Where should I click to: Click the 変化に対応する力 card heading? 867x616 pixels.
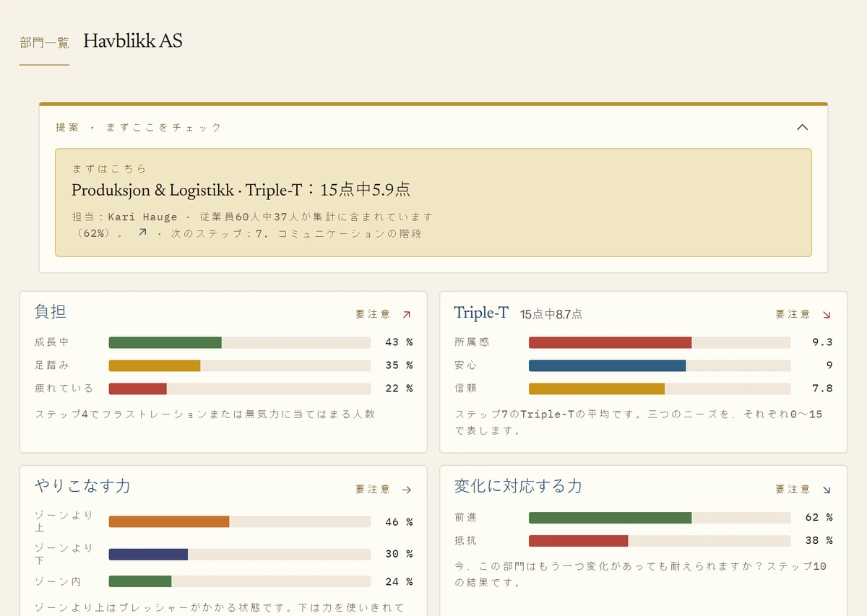(518, 486)
